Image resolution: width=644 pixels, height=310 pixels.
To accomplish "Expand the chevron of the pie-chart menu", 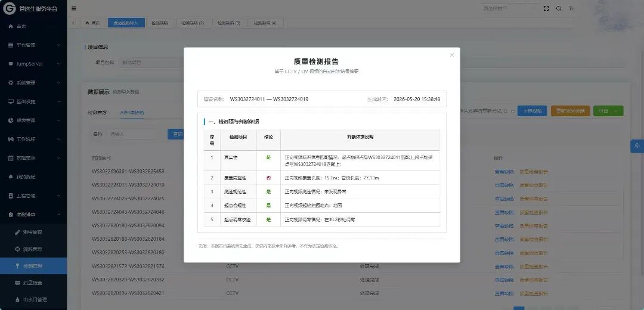I will (x=58, y=120).
